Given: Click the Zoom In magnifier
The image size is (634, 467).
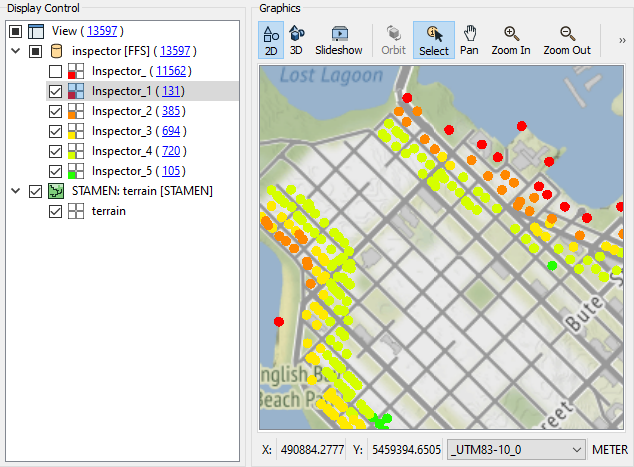Looking at the screenshot, I should pos(511,40).
